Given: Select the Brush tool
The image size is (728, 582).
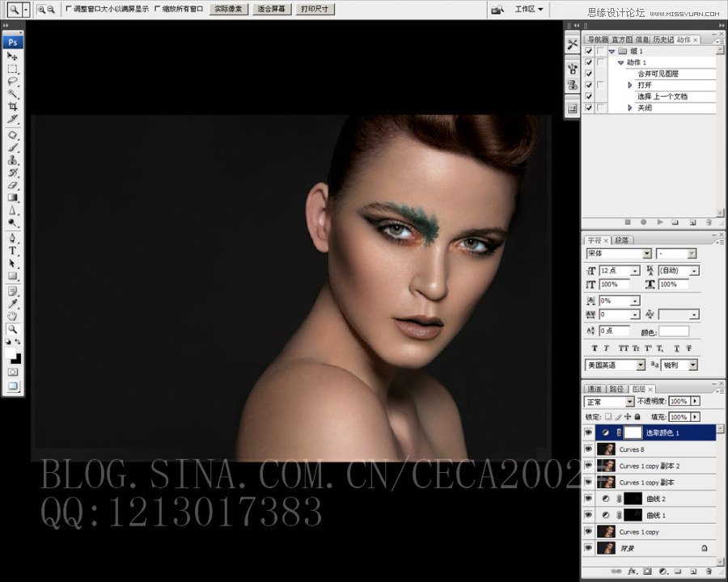Looking at the screenshot, I should [12, 148].
